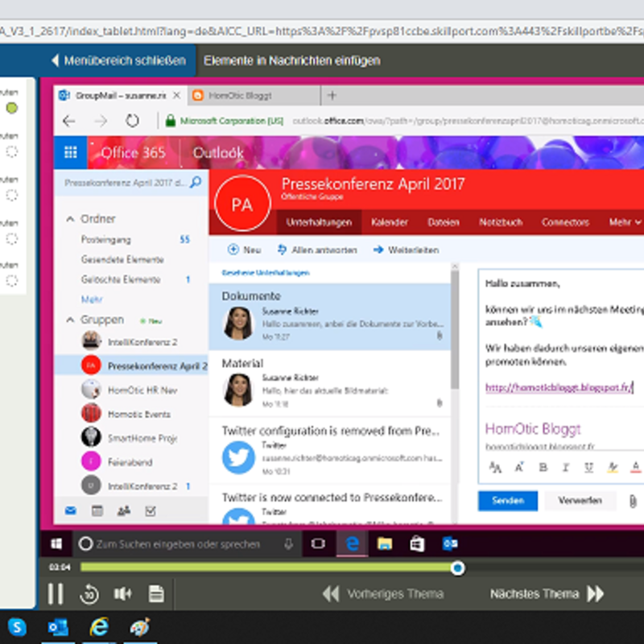The height and width of the screenshot is (644, 644).
Task: Click the text highlight color icon
Action: pos(613,467)
